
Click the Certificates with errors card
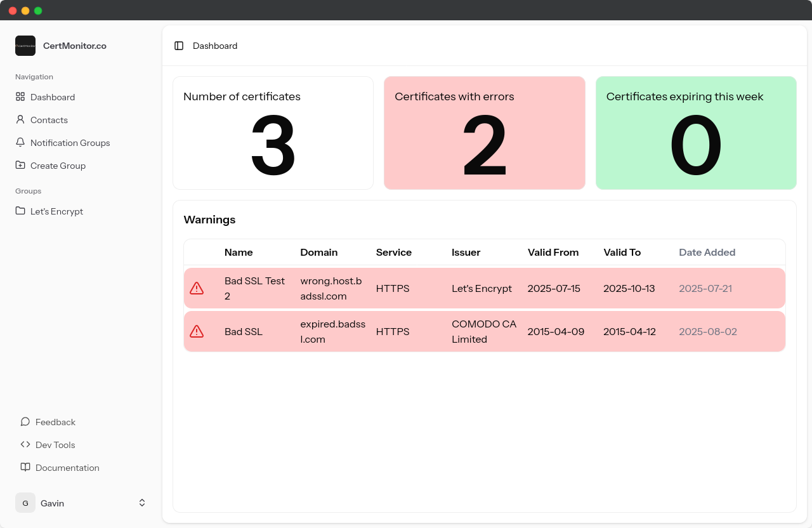(x=484, y=132)
